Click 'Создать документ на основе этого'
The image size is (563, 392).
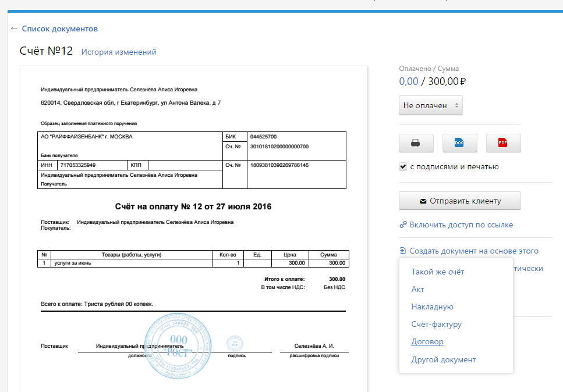474,251
